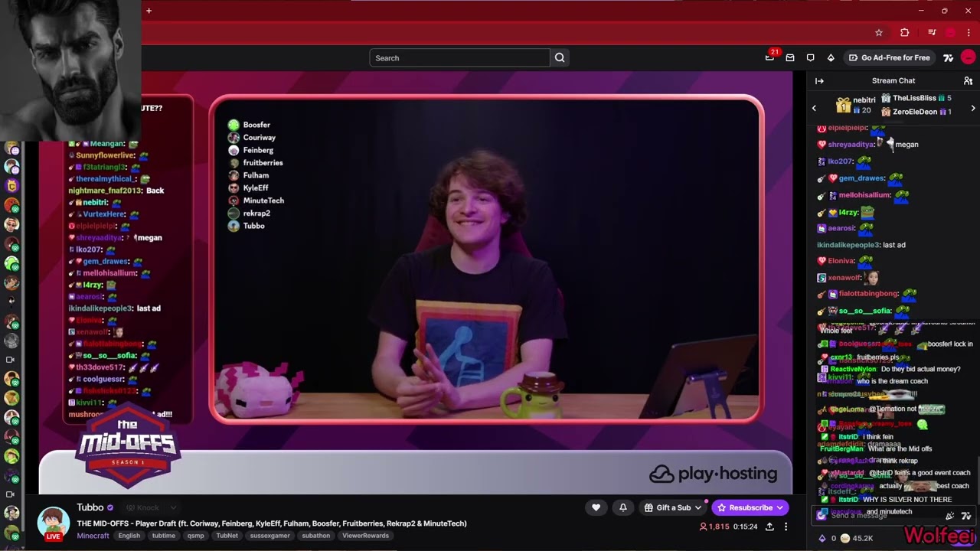
Task: Click the Stream Chat header label
Action: coord(893,80)
